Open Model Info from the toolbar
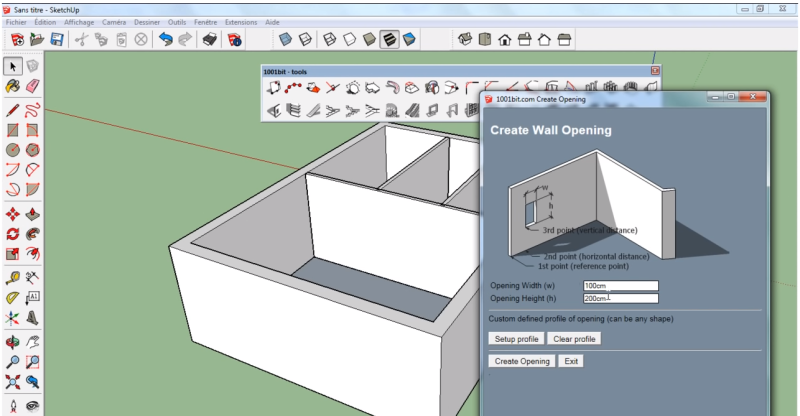This screenshot has height=416, width=800. 235,40
